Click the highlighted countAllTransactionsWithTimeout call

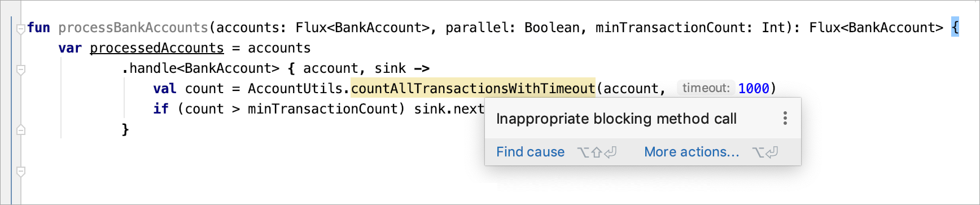(473, 89)
